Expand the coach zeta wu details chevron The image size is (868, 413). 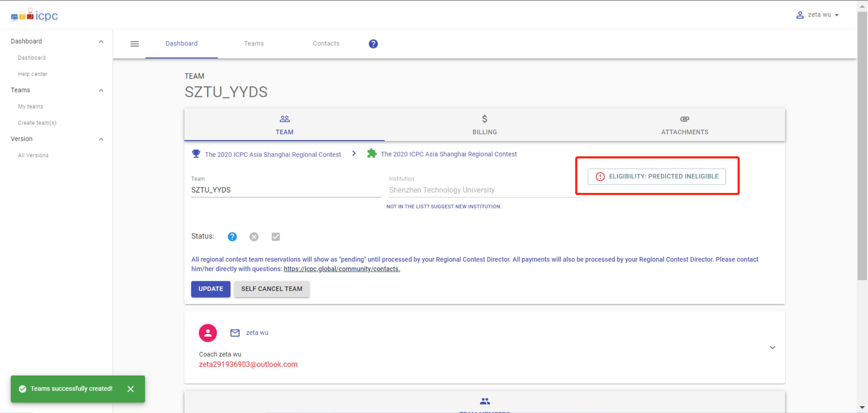click(x=773, y=347)
